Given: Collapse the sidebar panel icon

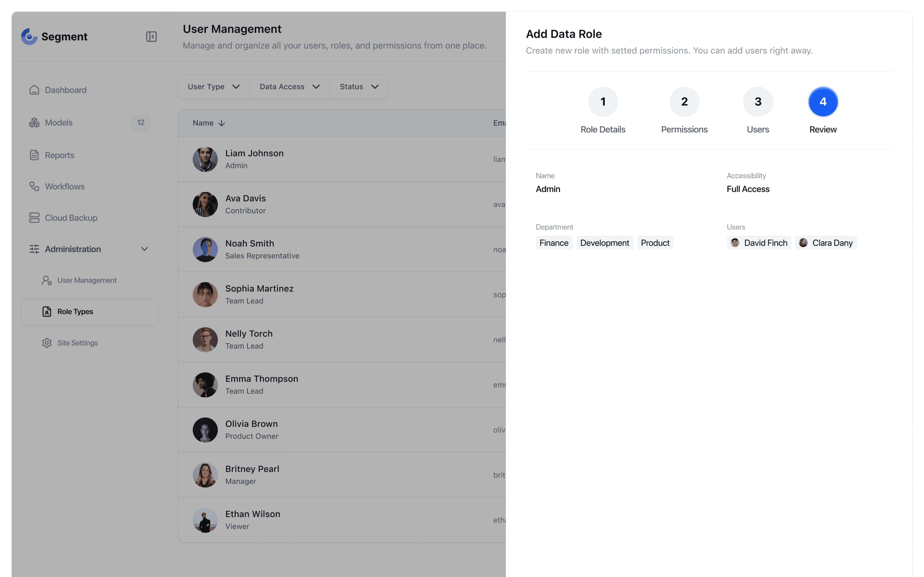Looking at the screenshot, I should click(151, 37).
